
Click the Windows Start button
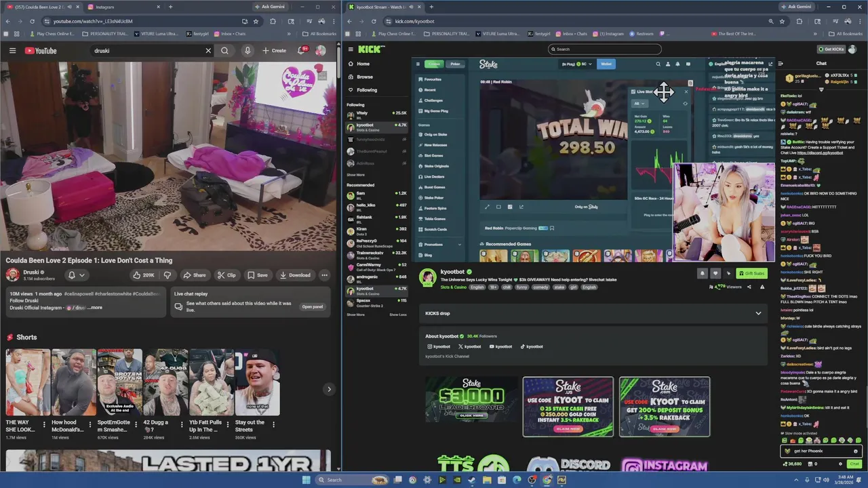(x=307, y=480)
